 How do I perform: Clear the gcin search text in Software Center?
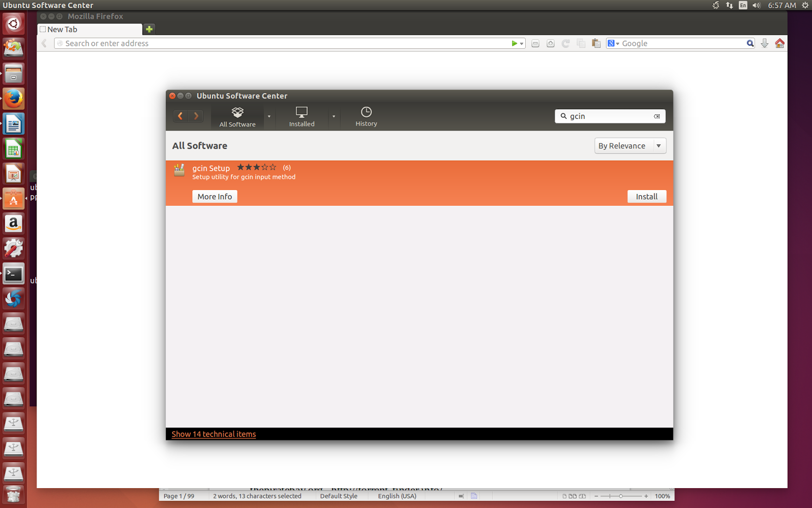[657, 116]
